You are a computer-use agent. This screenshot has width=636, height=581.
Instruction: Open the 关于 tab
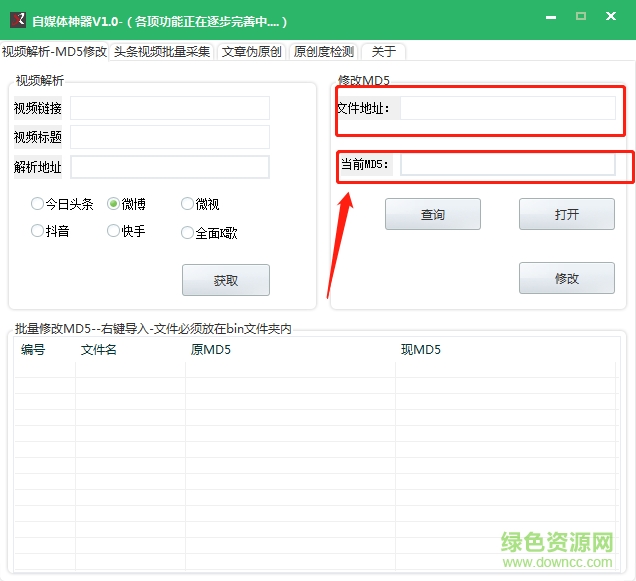tap(383, 52)
